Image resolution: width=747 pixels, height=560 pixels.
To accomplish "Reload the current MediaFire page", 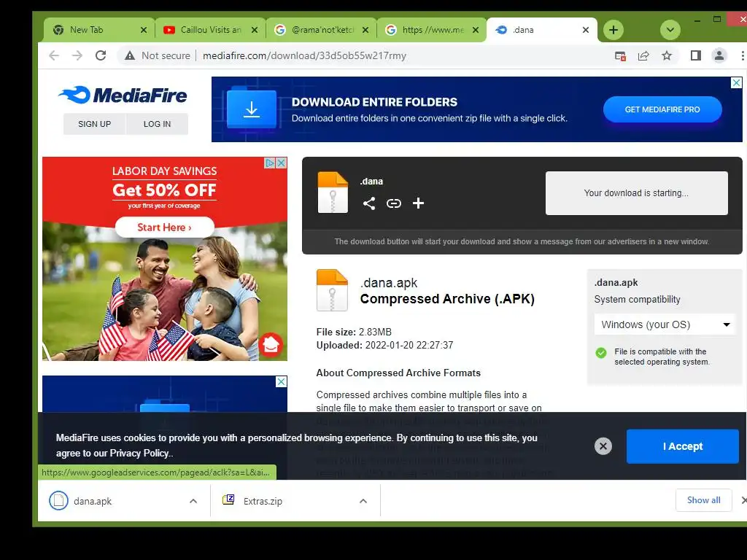I will pos(101,55).
